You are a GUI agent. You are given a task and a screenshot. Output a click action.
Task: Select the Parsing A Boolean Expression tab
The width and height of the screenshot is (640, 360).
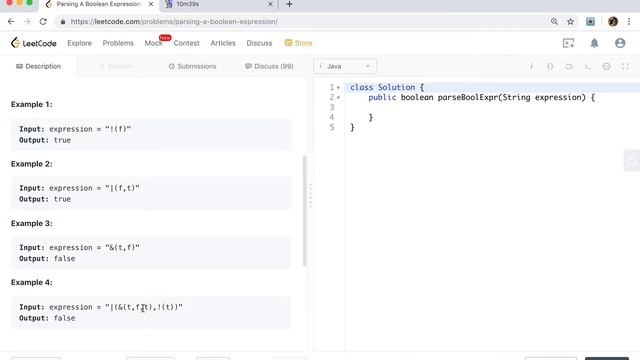(98, 4)
